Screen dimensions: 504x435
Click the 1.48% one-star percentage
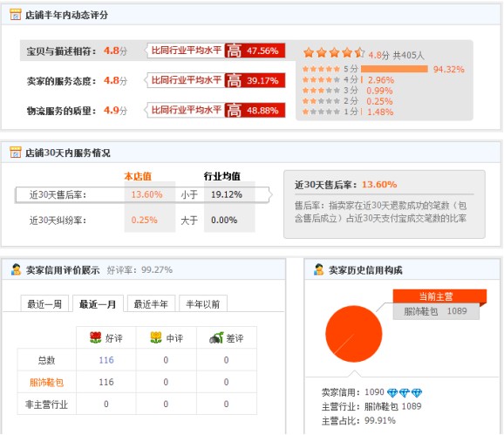[x=380, y=112]
